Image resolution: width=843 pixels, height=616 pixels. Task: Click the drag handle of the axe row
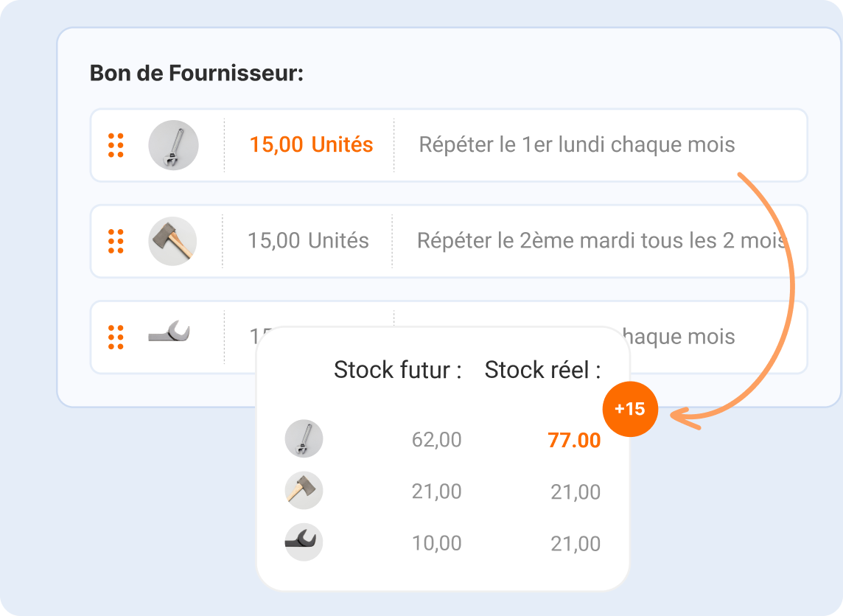click(x=116, y=241)
